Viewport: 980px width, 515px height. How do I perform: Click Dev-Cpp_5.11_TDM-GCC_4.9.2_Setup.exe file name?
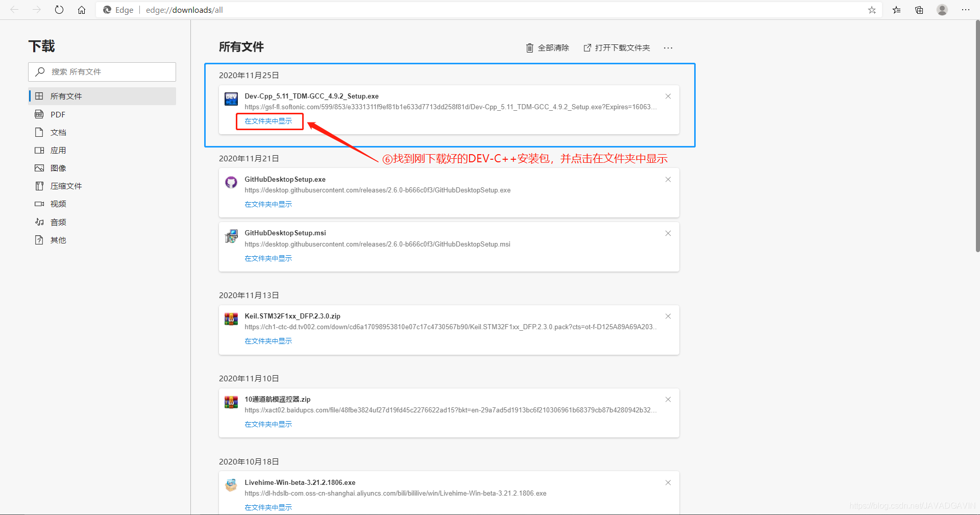(311, 96)
